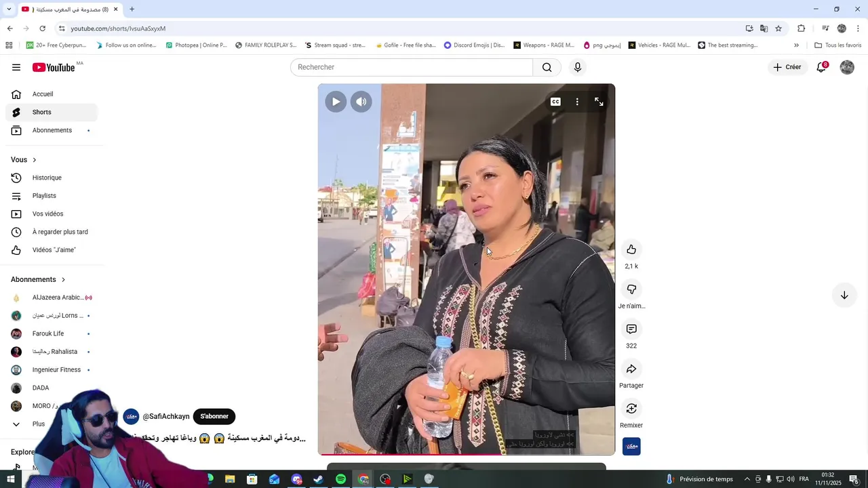Image resolution: width=868 pixels, height=488 pixels.
Task: Click the video progress bar
Action: (467, 454)
